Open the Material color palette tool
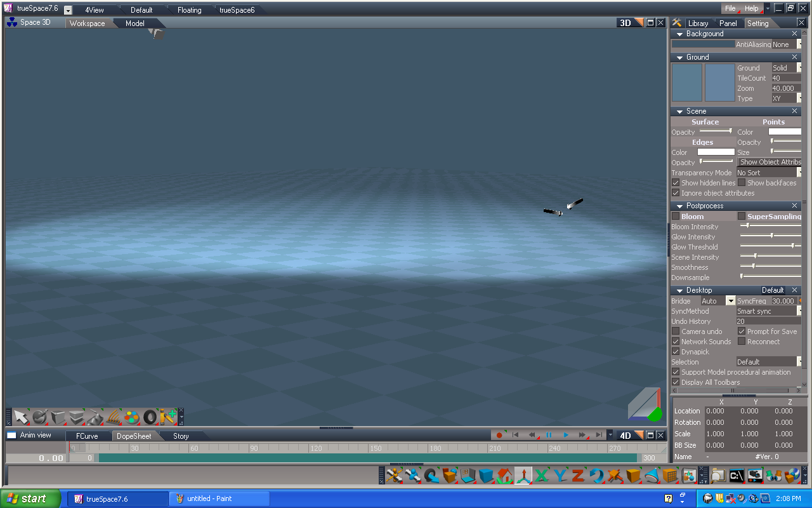Viewport: 812px width, 508px height. pos(131,417)
